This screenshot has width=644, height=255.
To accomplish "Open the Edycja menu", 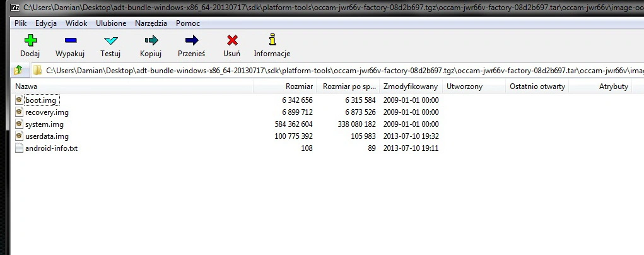I will point(46,23).
